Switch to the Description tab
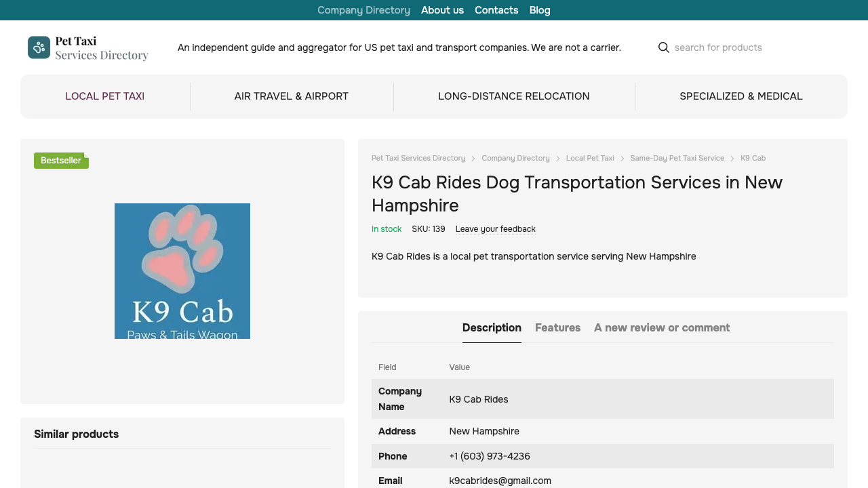868x488 pixels. click(x=492, y=327)
